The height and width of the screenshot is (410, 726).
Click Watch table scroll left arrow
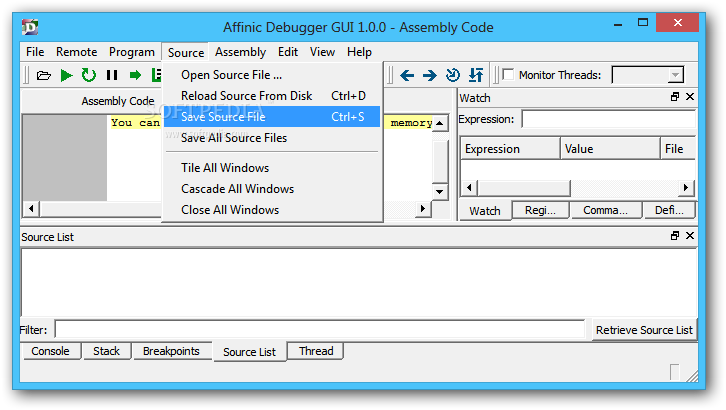click(469, 187)
